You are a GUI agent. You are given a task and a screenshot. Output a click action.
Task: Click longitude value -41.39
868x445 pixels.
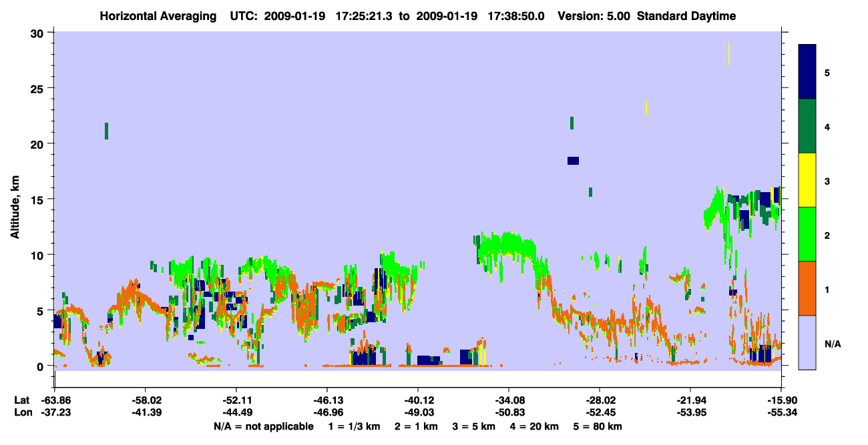click(145, 412)
